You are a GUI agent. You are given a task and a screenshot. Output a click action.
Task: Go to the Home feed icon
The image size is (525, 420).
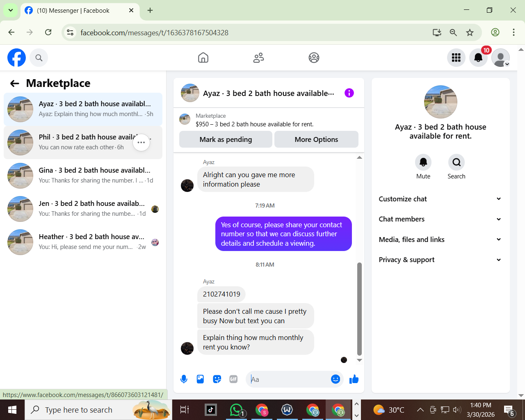tap(203, 58)
